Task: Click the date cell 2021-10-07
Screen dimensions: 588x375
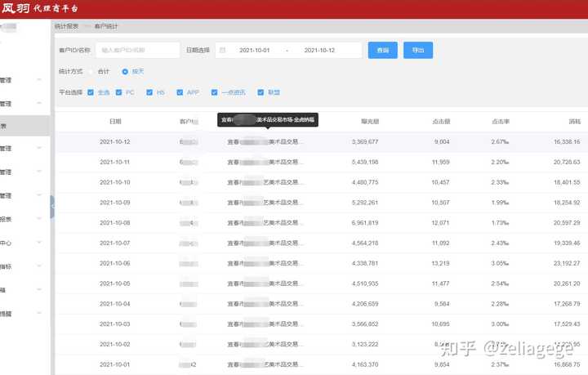Action: click(x=115, y=243)
